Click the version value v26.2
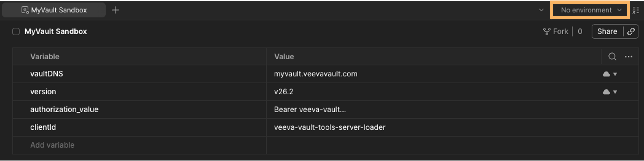 (x=284, y=92)
